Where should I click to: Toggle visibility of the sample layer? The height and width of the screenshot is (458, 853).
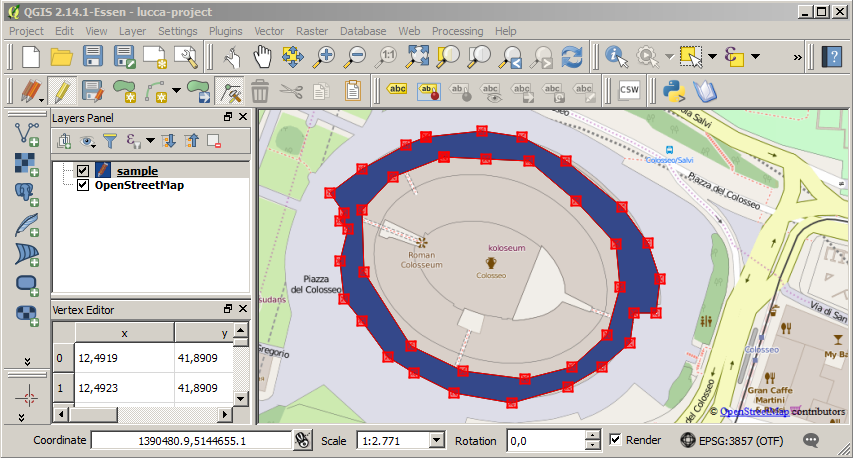click(83, 171)
